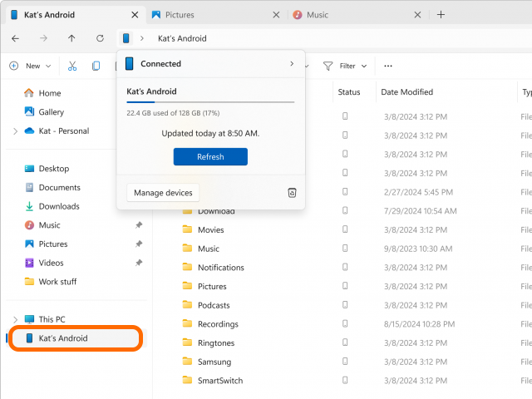532x399 pixels.
Task: Click the pin icon next to Music
Action: 139,225
